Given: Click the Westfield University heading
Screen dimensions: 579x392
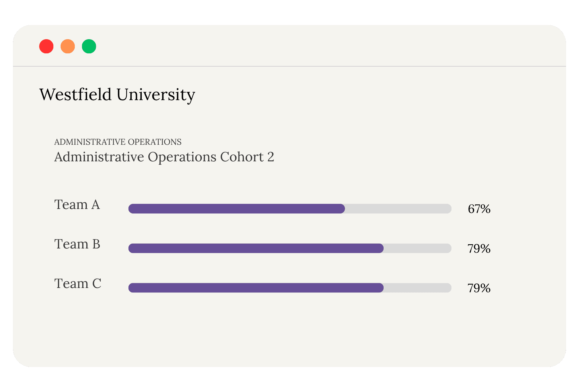Looking at the screenshot, I should pyautogui.click(x=117, y=95).
